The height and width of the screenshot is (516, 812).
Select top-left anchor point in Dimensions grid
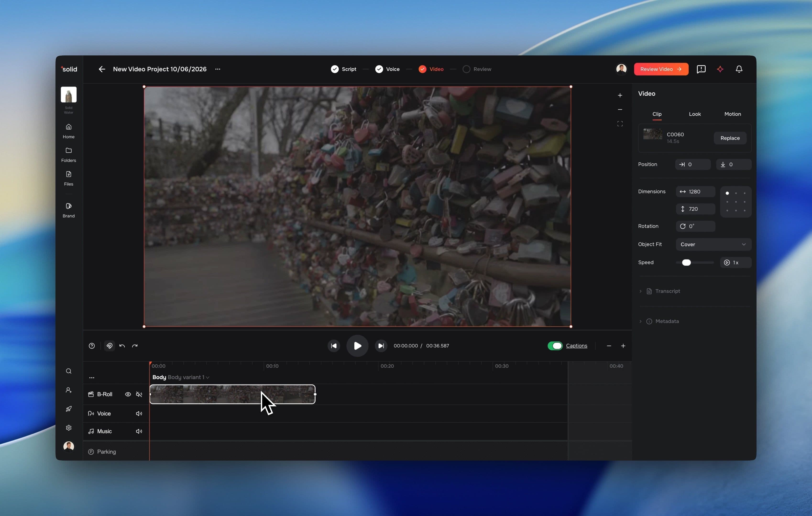click(x=727, y=193)
